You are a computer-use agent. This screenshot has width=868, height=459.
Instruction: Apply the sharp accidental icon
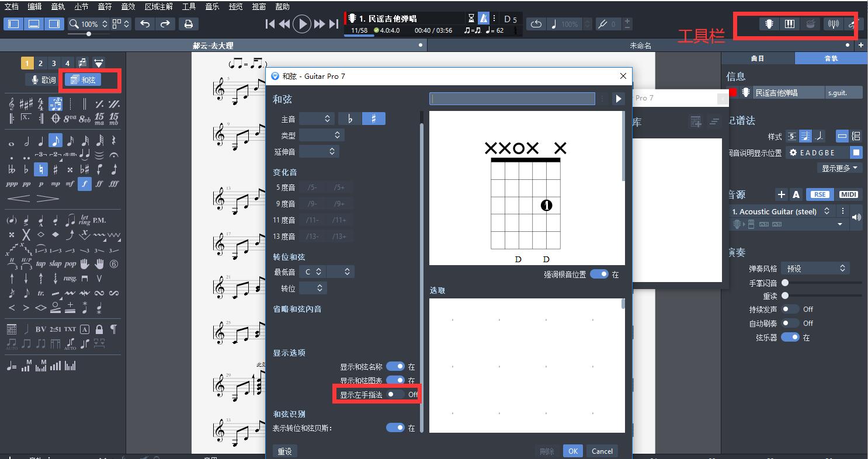pyautogui.click(x=55, y=169)
